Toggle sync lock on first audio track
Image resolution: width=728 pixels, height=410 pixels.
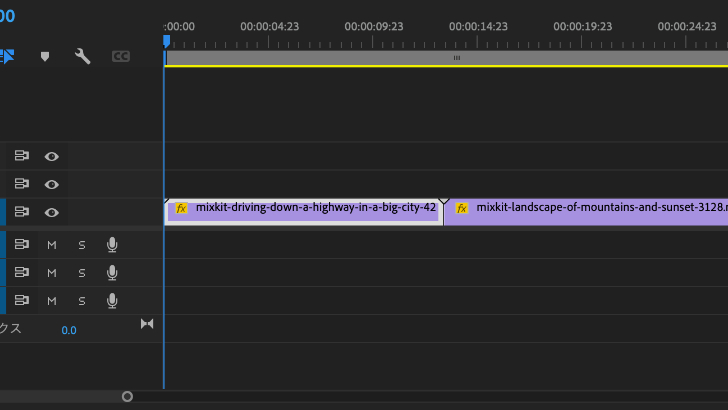pos(21,244)
